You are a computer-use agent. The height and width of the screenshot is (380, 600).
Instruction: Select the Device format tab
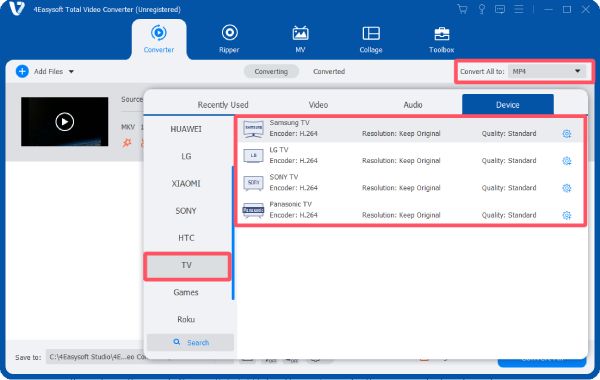pyautogui.click(x=508, y=104)
